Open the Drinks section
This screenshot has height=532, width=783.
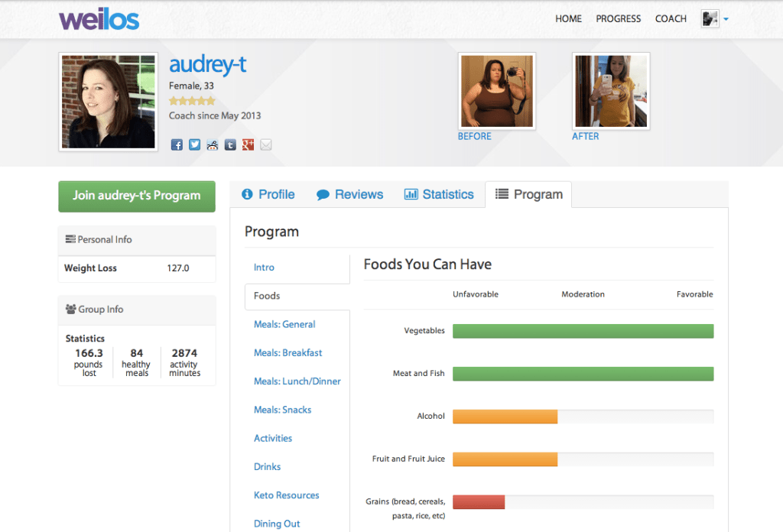(267, 466)
